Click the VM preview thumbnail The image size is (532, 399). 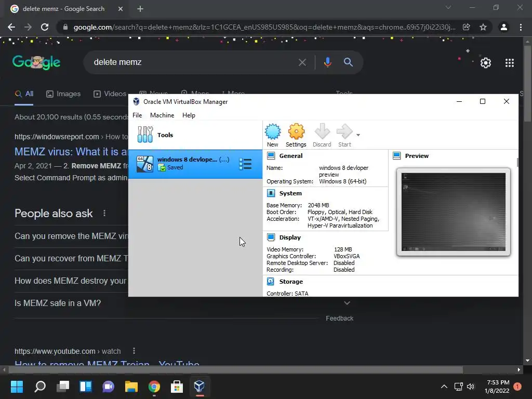click(x=453, y=212)
